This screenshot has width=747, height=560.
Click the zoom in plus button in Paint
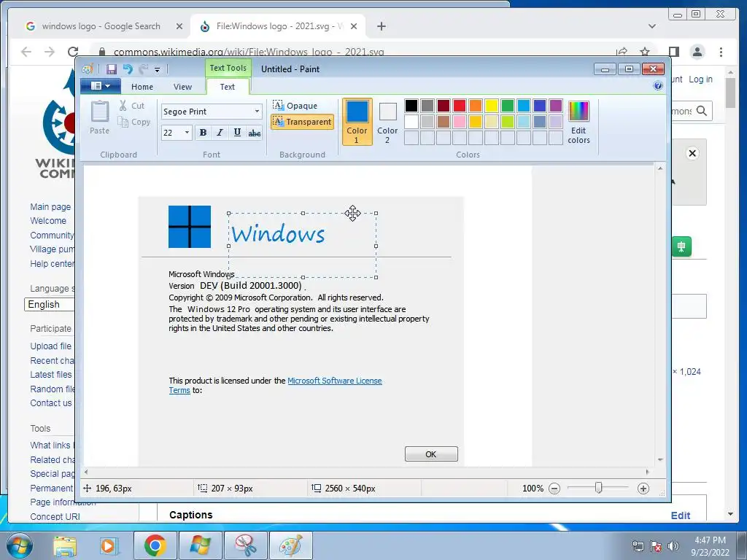click(643, 488)
